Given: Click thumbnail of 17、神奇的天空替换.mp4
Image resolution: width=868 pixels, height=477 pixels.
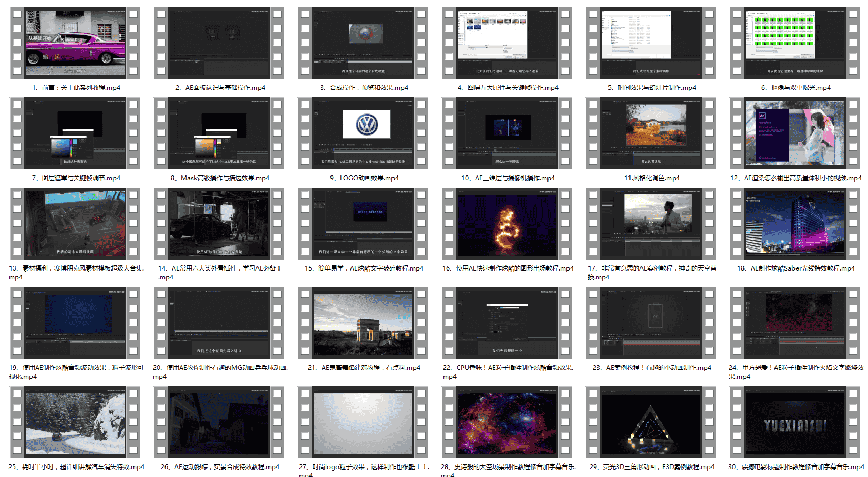Looking at the screenshot, I should [x=651, y=224].
